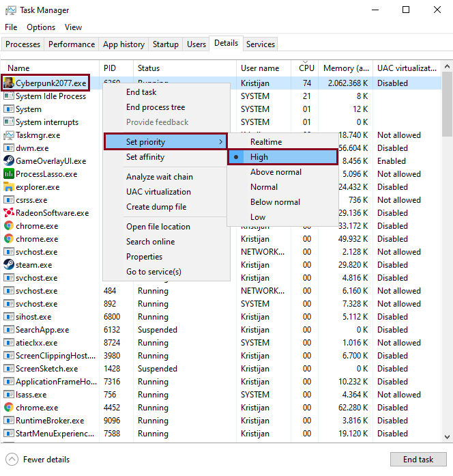Choose Properties in context menu
Image resolution: width=453 pixels, height=476 pixels.
[166, 257]
